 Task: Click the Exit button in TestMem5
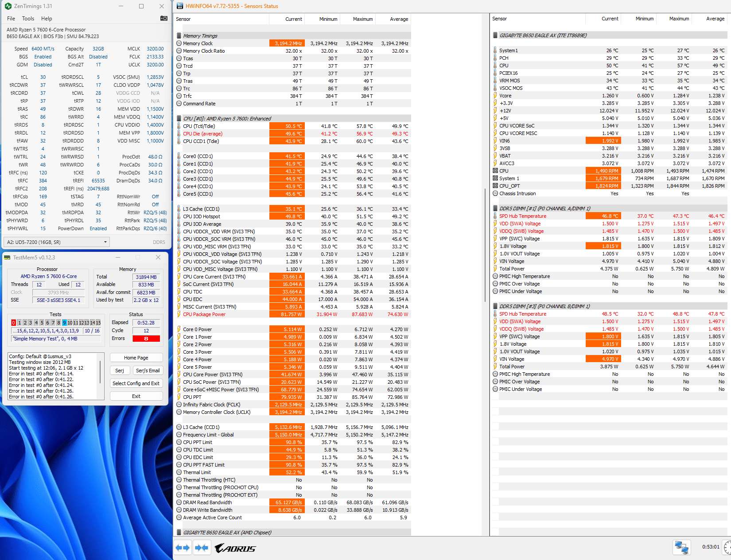point(136,396)
